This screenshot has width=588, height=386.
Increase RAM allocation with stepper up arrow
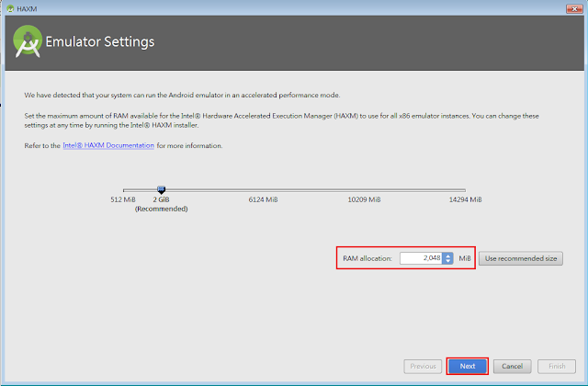447,255
